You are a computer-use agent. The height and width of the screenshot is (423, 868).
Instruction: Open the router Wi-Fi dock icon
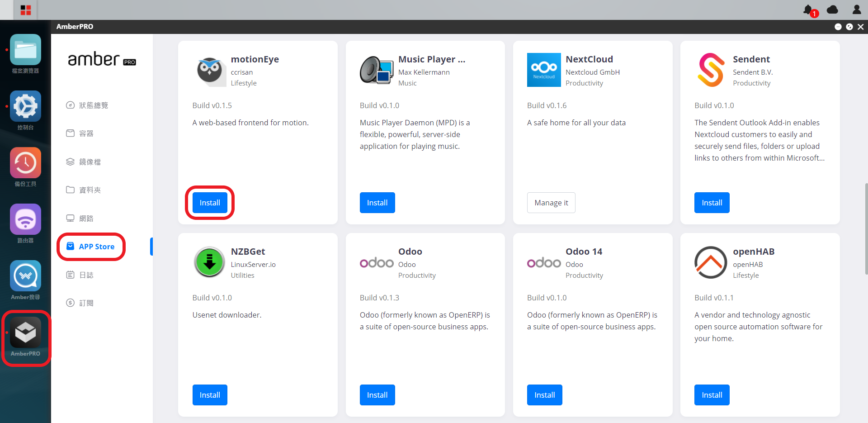pos(25,219)
